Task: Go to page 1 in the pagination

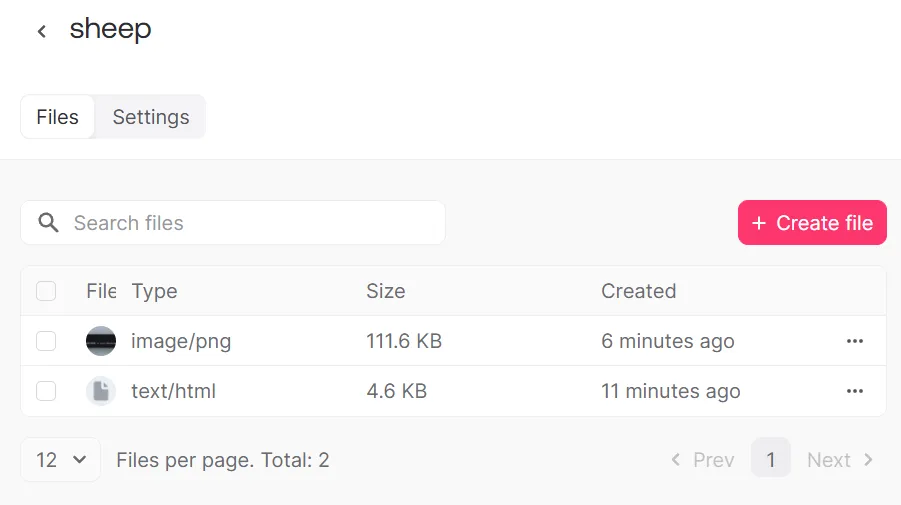Action: [x=771, y=460]
